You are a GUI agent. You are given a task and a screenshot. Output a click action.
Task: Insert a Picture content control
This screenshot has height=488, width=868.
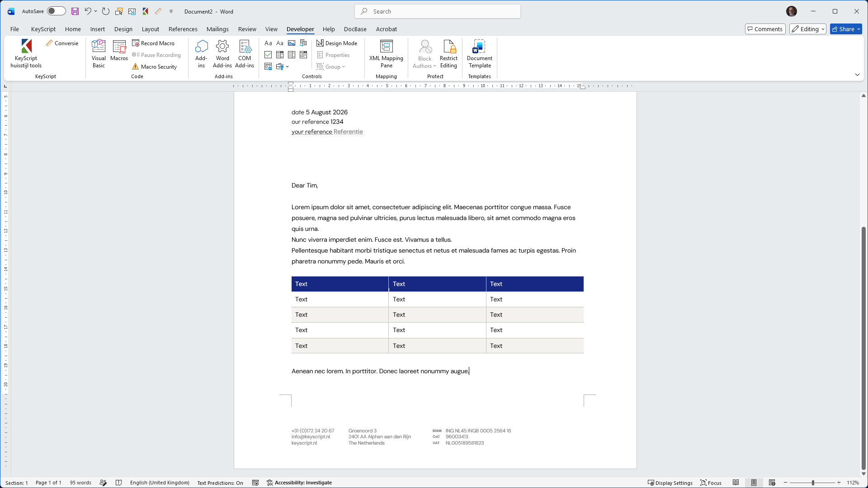coord(292,43)
